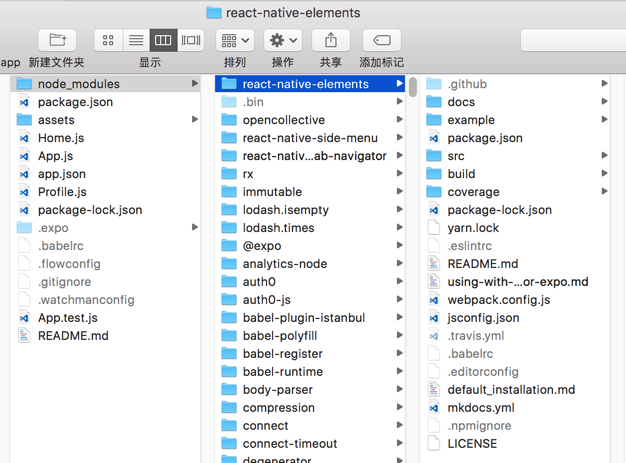Select package-lock.json in first column
Image resolution: width=626 pixels, height=463 pixels.
click(105, 210)
